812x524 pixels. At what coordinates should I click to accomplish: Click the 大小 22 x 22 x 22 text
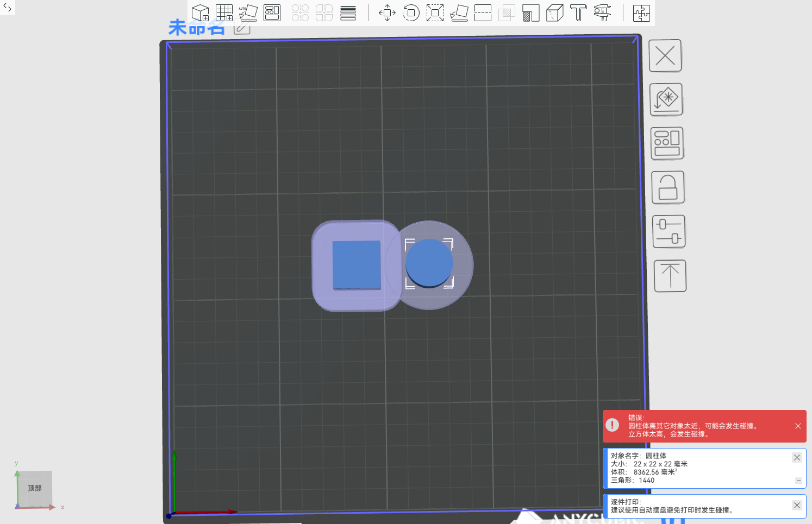(x=649, y=464)
